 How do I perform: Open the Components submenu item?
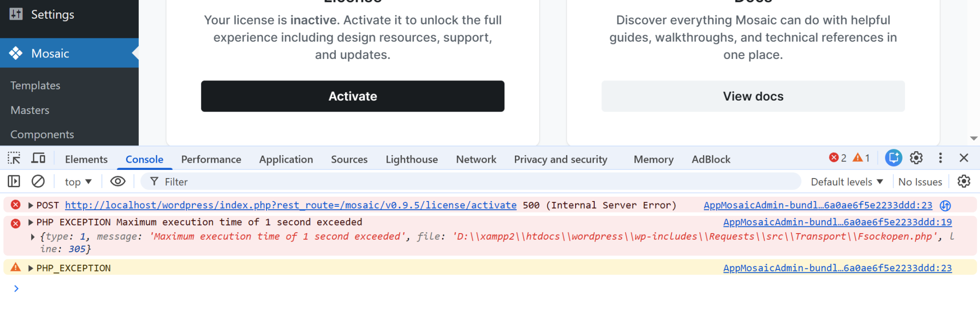(42, 134)
